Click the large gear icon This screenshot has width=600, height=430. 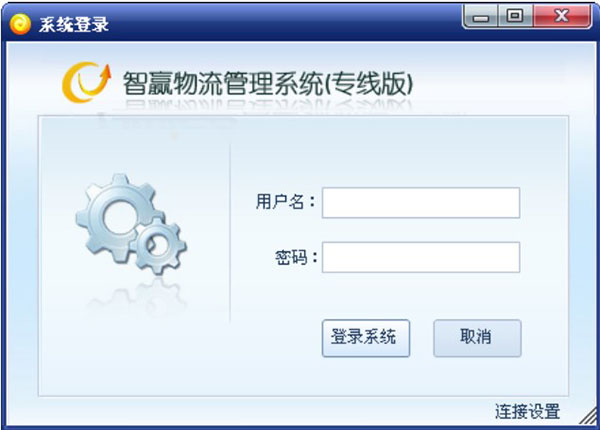click(117, 217)
